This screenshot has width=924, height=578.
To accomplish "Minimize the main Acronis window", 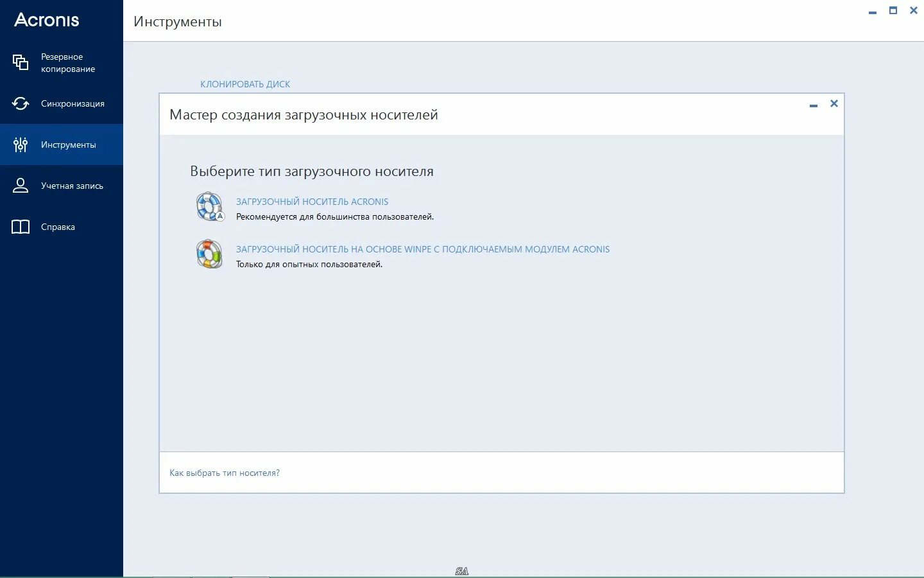I will [873, 12].
